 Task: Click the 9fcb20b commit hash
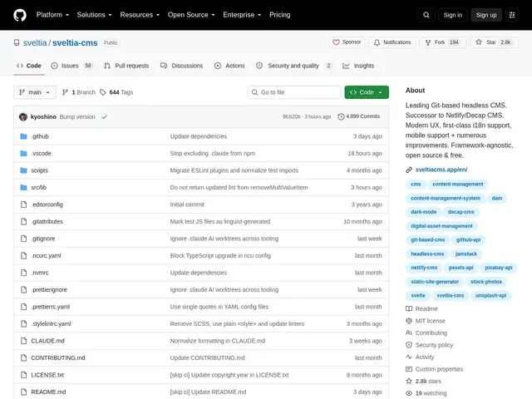[291, 116]
